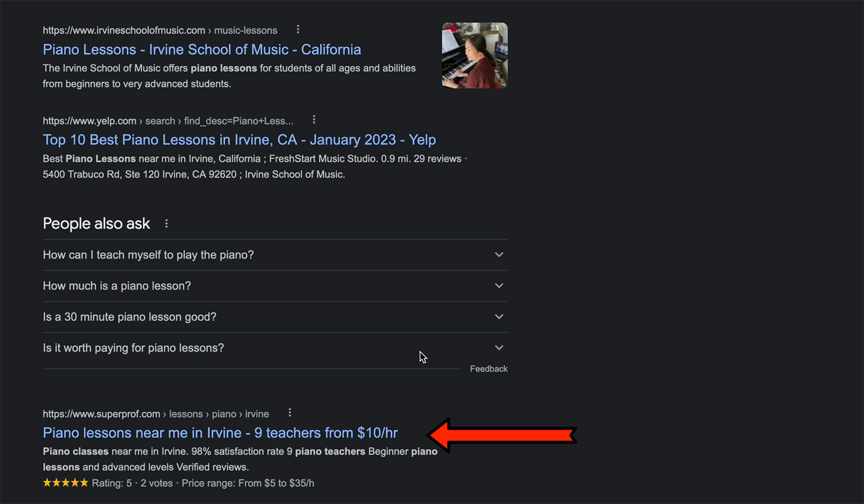This screenshot has width=864, height=504.
Task: Click the "Rating: 5 · 2 votes" text
Action: coord(132,483)
